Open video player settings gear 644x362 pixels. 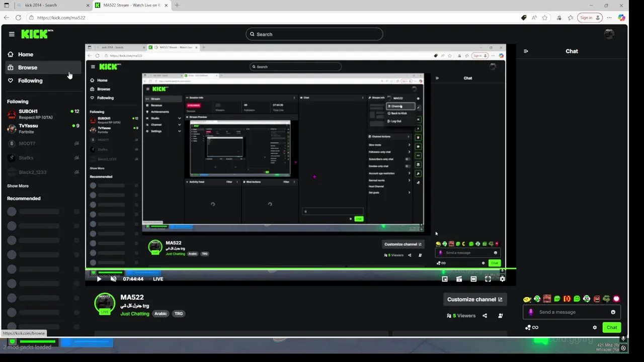502,279
